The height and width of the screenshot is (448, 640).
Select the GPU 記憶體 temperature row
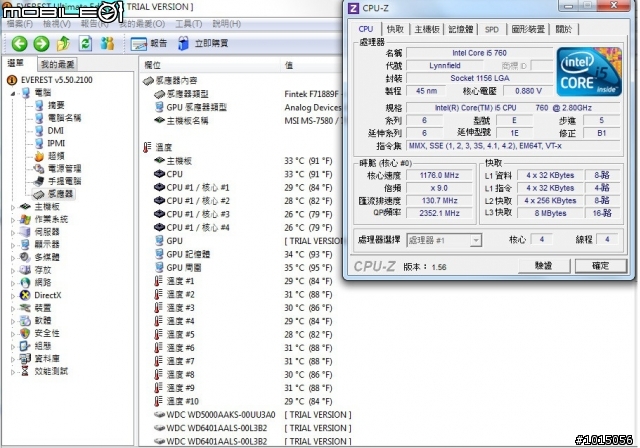coord(188,254)
